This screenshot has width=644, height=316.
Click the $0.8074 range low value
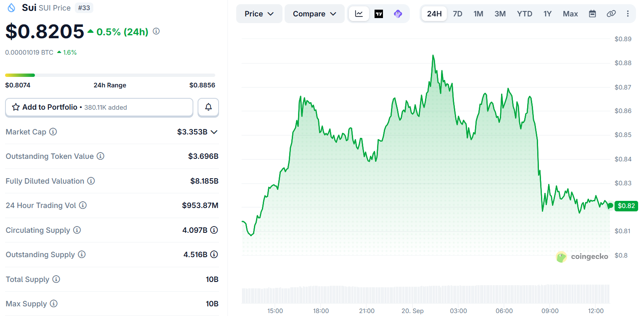[18, 85]
